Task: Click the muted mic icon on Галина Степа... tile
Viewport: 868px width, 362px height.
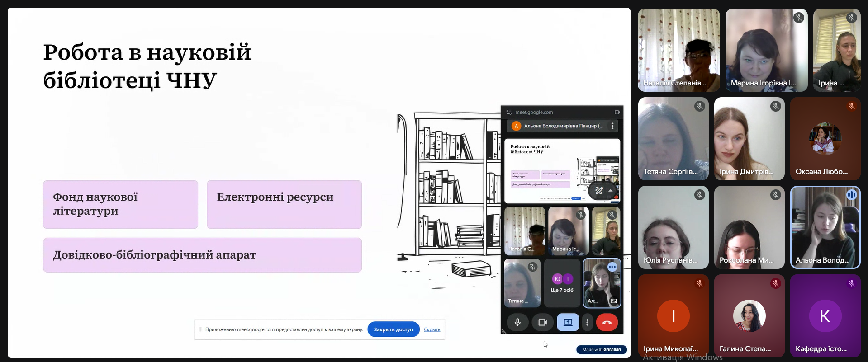Action: coord(776,283)
